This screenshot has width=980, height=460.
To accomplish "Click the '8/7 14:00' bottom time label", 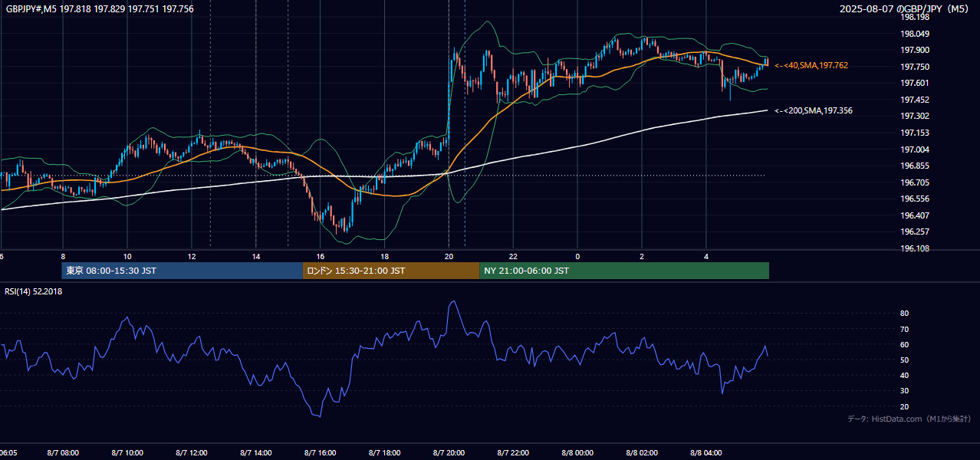I will [x=255, y=453].
